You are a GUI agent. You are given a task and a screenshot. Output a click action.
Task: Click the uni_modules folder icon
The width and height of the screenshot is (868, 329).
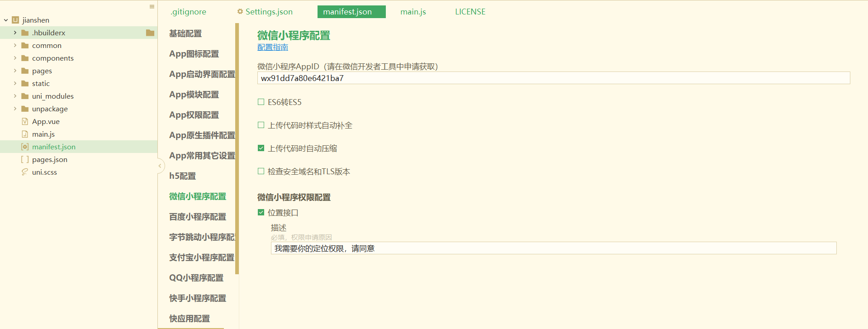[25, 96]
